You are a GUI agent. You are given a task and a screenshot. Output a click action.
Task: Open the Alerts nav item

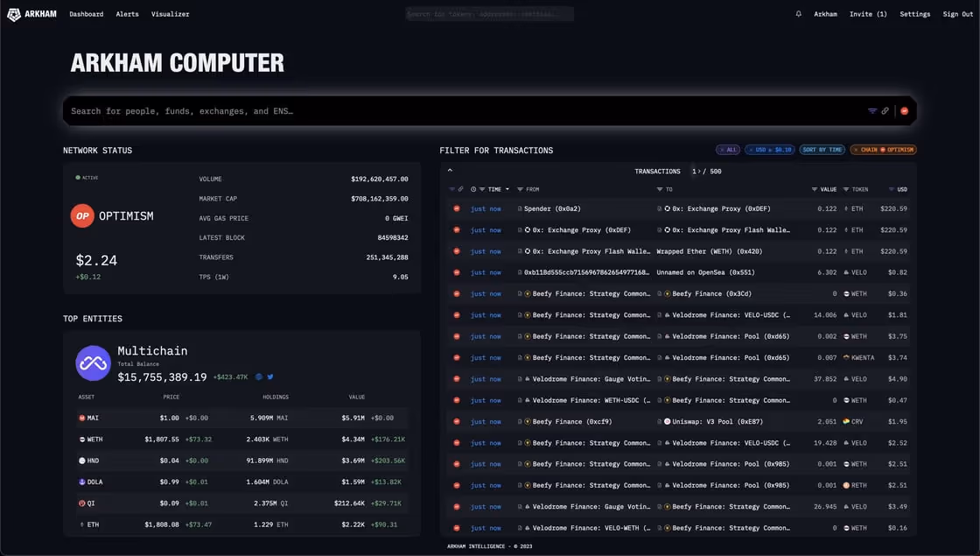pyautogui.click(x=128, y=14)
